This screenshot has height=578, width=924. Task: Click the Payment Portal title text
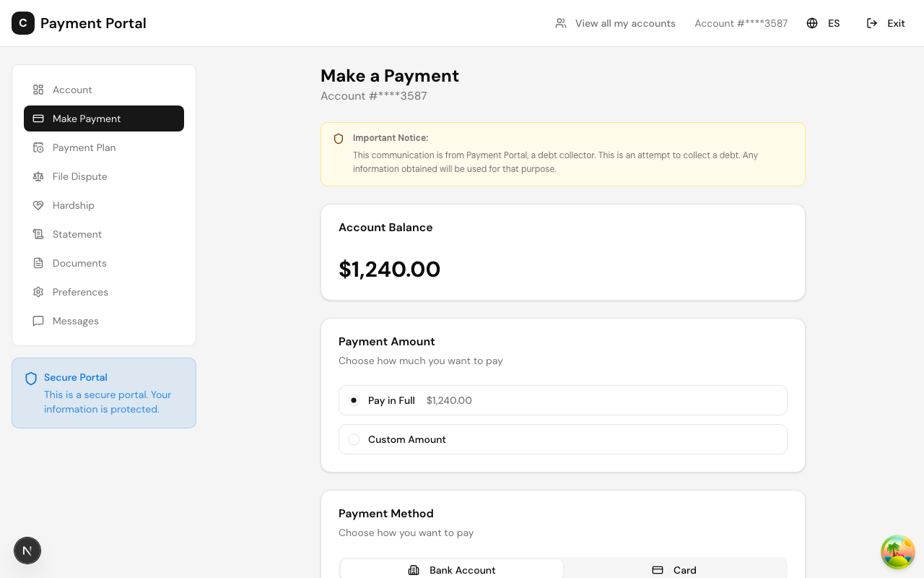[93, 23]
